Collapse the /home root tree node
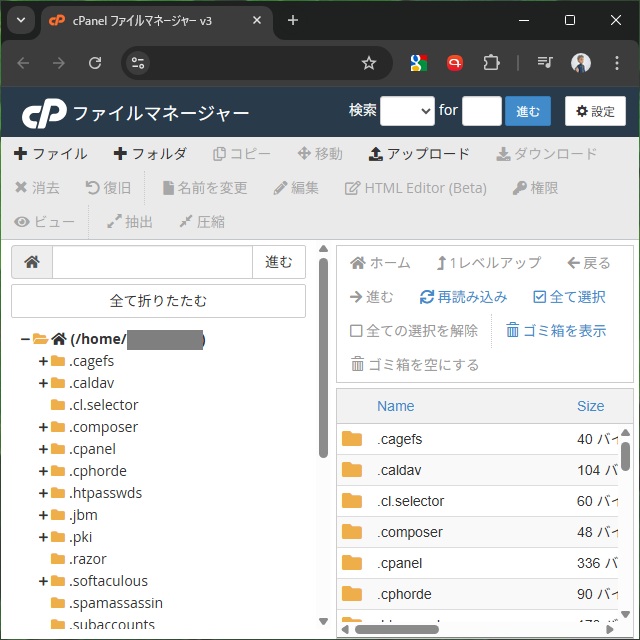Screen dimensions: 640x640 click(25, 339)
